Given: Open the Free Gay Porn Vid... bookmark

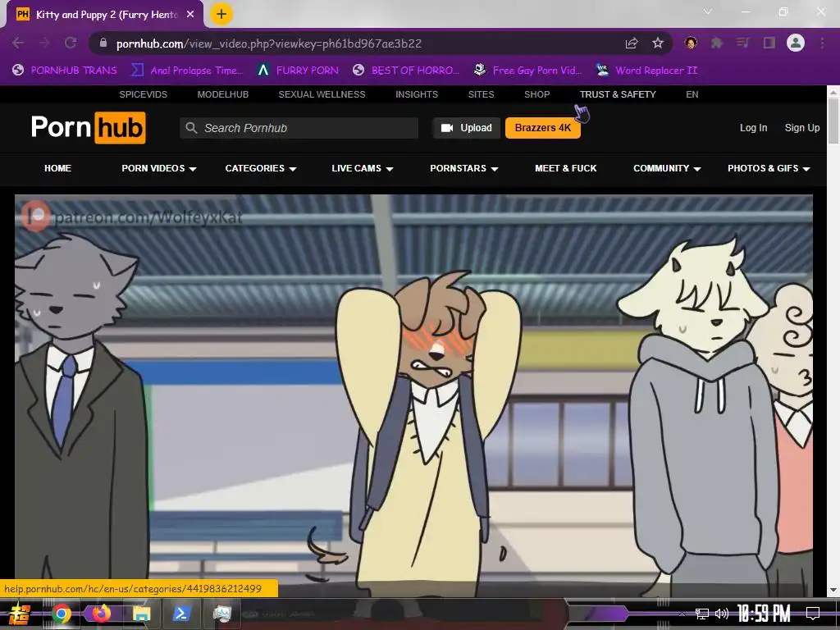Looking at the screenshot, I should [527, 71].
